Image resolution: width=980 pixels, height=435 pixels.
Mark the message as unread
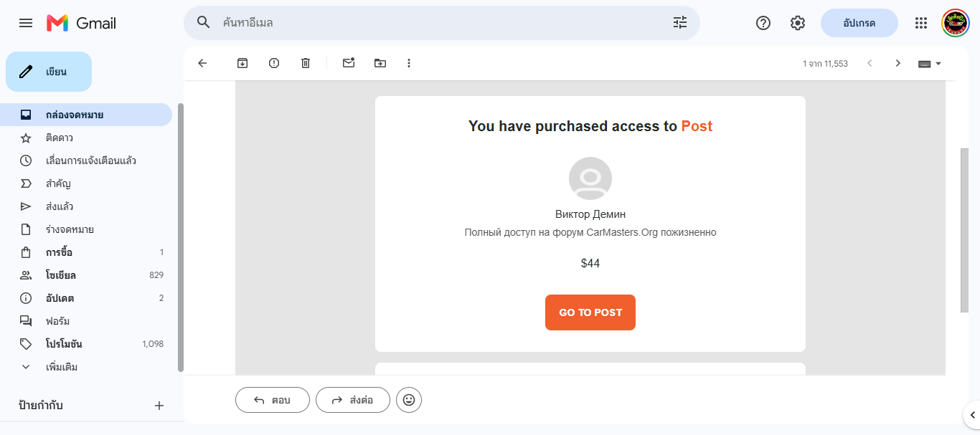(x=349, y=63)
